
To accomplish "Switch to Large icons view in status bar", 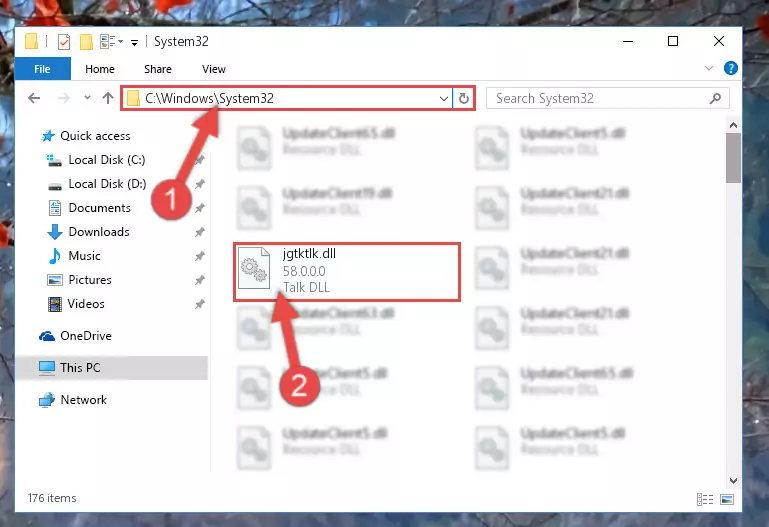I will pyautogui.click(x=727, y=500).
